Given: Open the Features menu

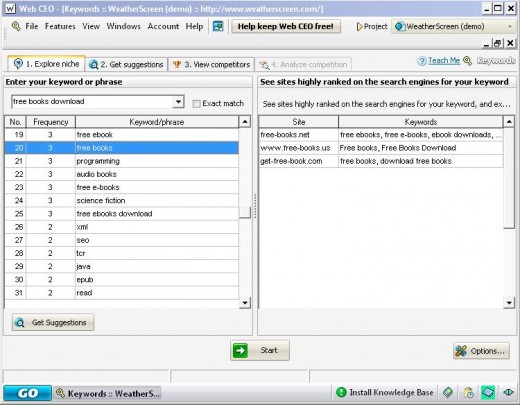Looking at the screenshot, I should pyautogui.click(x=60, y=26).
